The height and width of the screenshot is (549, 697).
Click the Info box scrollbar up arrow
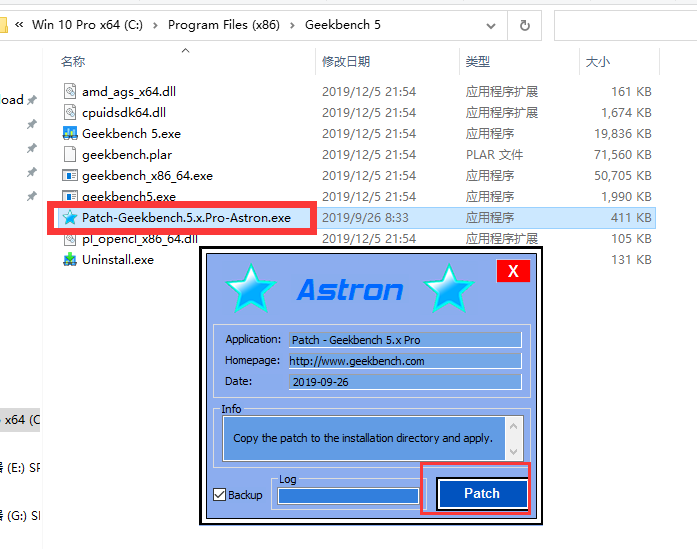pyautogui.click(x=513, y=426)
